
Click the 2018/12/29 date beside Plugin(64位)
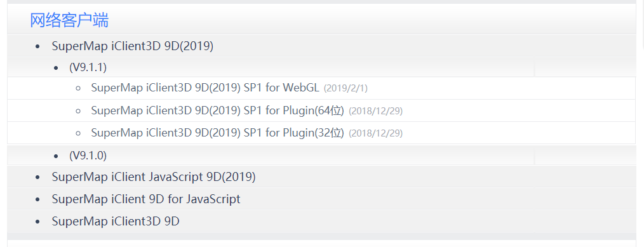375,110
